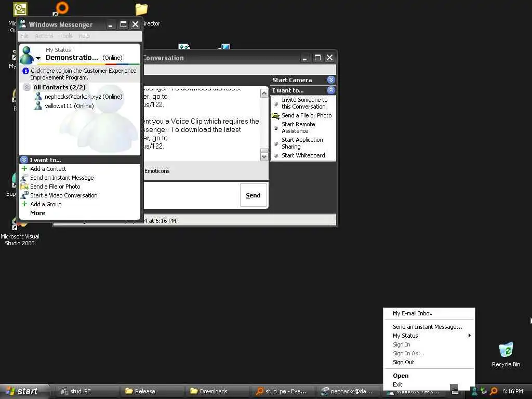Select Add a Contact text link
This screenshot has width=532, height=399.
48,169
